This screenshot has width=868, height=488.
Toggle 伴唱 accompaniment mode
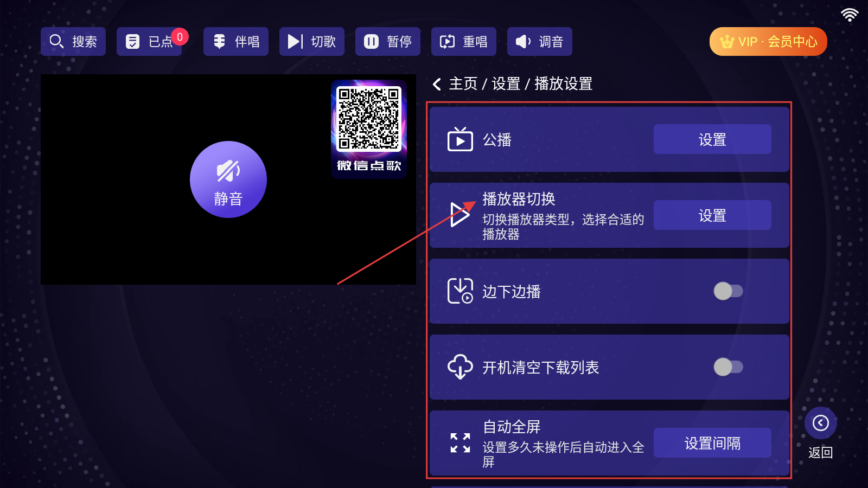(236, 42)
